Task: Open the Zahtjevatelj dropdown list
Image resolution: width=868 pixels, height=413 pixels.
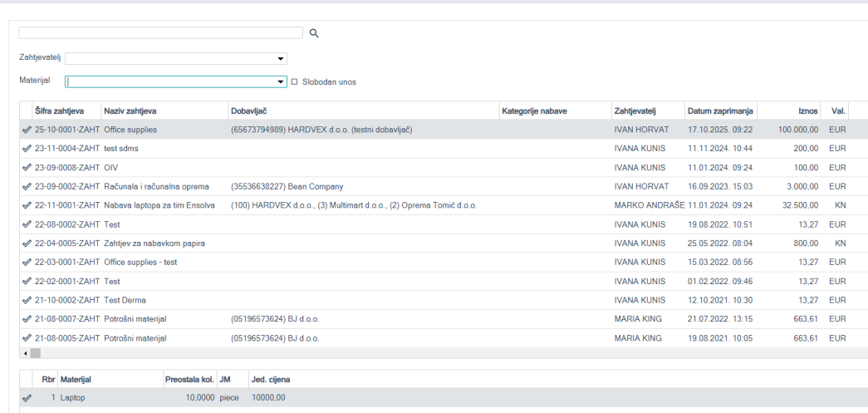Action: tap(281, 59)
